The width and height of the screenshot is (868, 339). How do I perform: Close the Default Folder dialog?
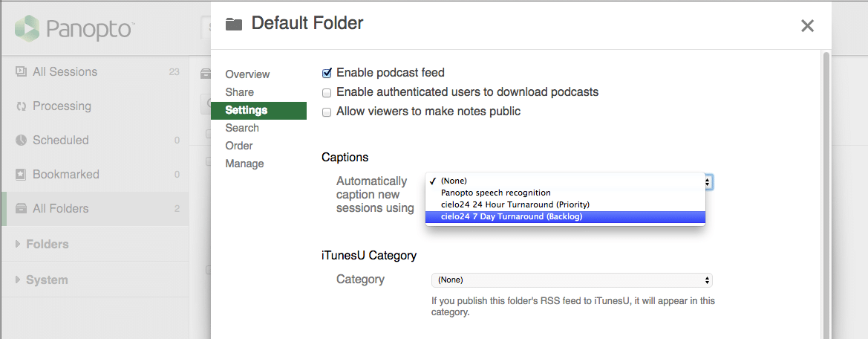(x=807, y=25)
